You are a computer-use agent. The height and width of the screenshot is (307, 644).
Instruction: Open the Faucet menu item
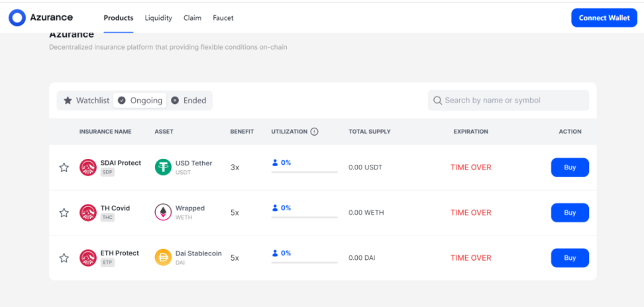[223, 18]
